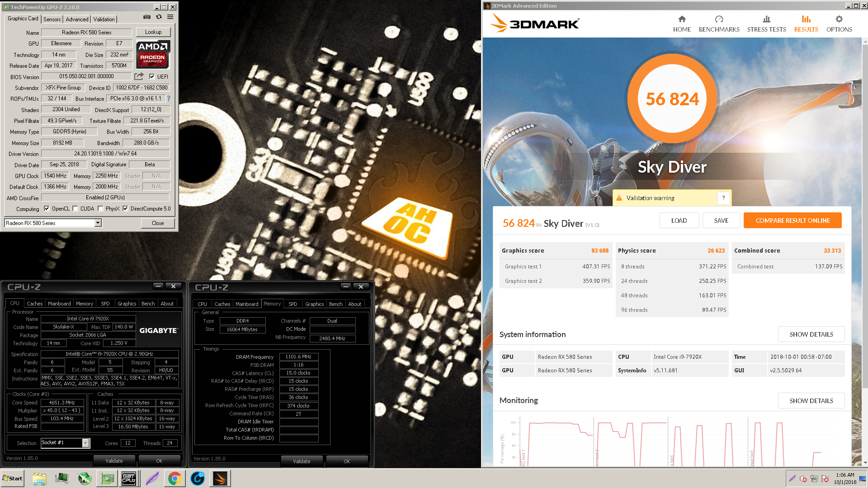Click OK in right CPU-Z window
This screenshot has height=488, width=868.
[x=347, y=461]
